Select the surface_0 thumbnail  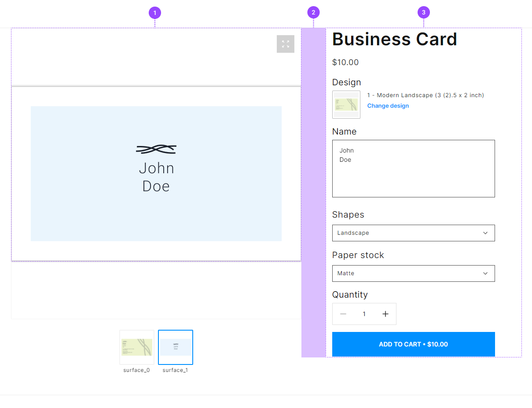[137, 347]
